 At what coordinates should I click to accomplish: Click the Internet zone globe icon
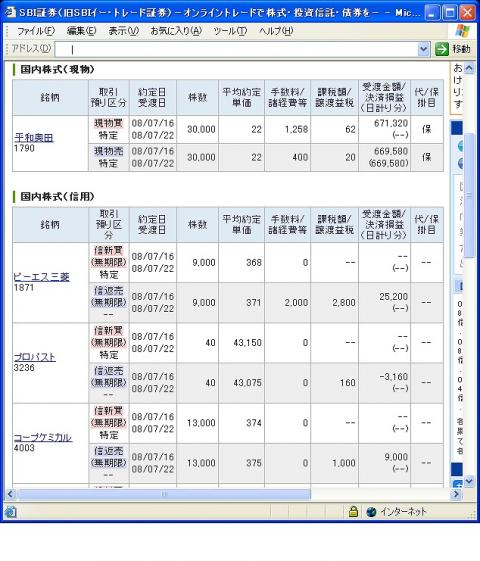(371, 512)
